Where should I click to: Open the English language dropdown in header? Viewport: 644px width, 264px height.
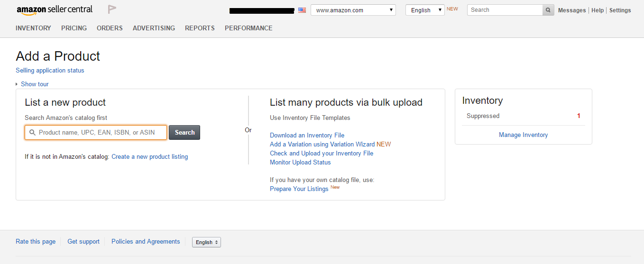click(425, 10)
